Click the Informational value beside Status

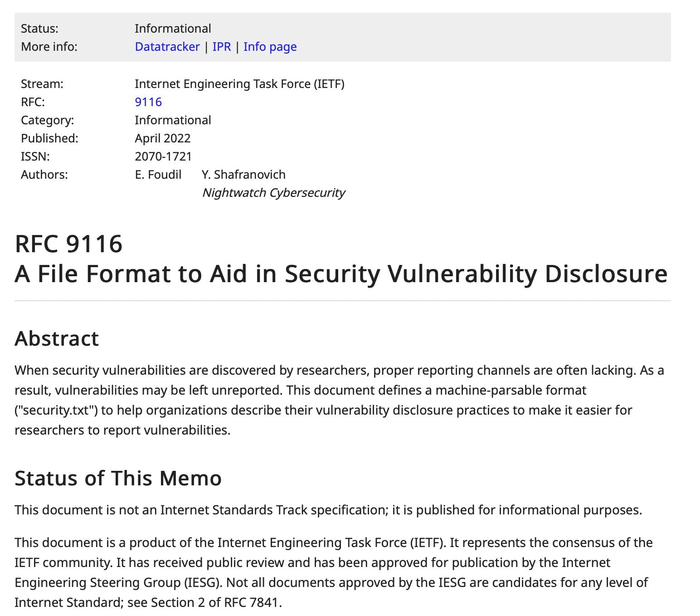[173, 29]
